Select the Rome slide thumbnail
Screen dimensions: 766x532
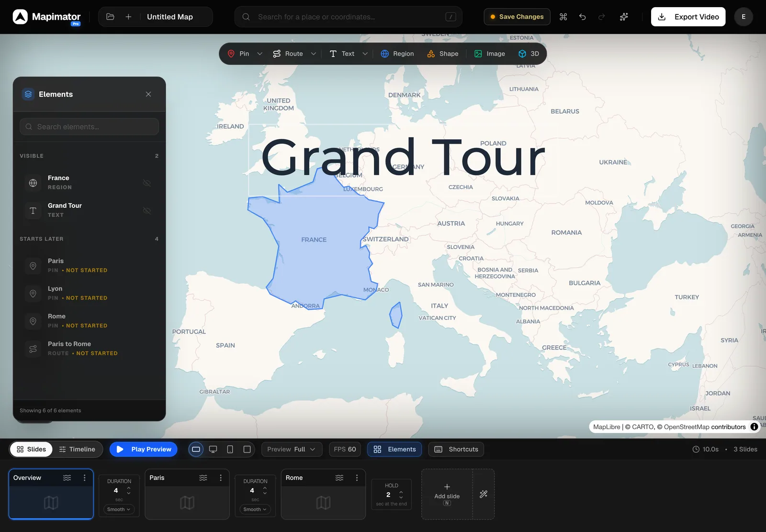323,502
